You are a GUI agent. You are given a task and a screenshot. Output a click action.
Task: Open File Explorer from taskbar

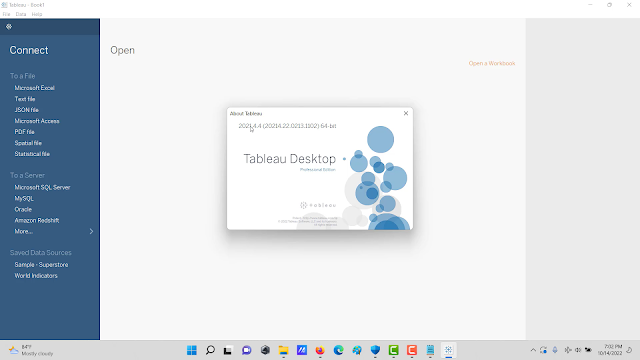click(283, 350)
